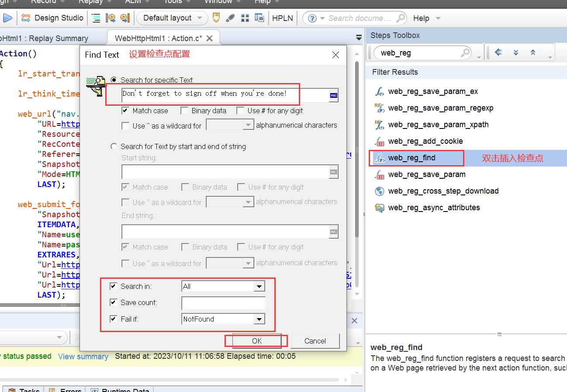The image size is (567, 392).
Task: Open the Steps Toolbox search options arrow
Action: click(x=479, y=58)
